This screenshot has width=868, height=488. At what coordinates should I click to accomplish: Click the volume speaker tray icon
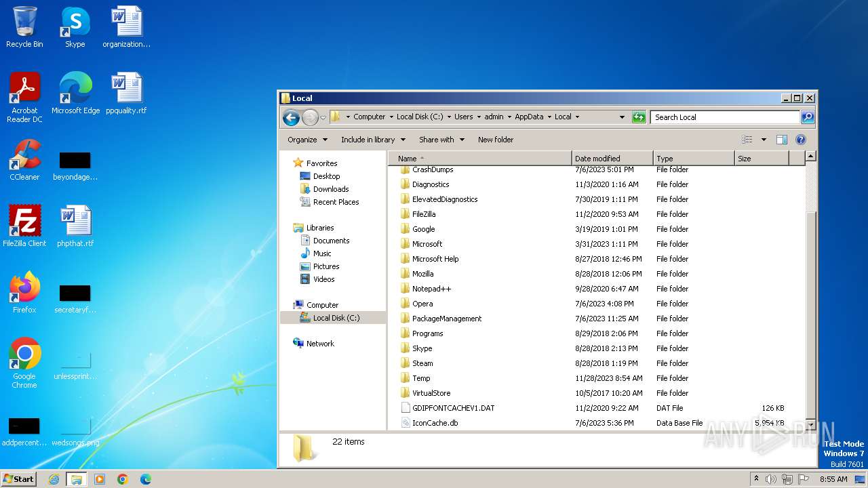coord(771,479)
